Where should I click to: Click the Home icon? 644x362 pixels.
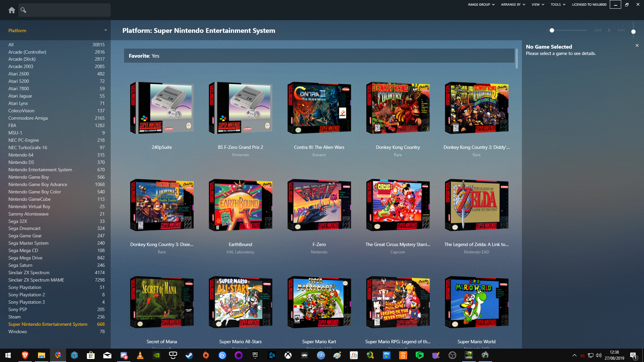(12, 10)
